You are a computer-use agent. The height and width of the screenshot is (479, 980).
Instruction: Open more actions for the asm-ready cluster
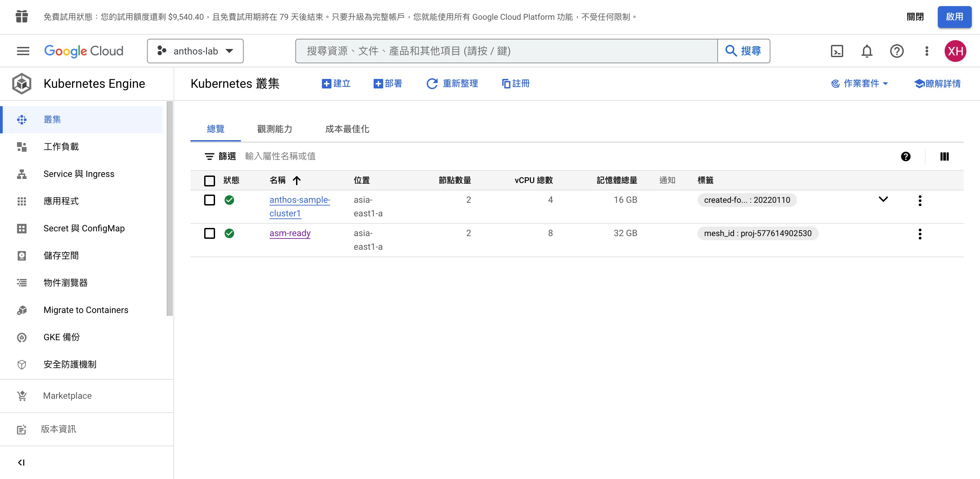point(919,234)
